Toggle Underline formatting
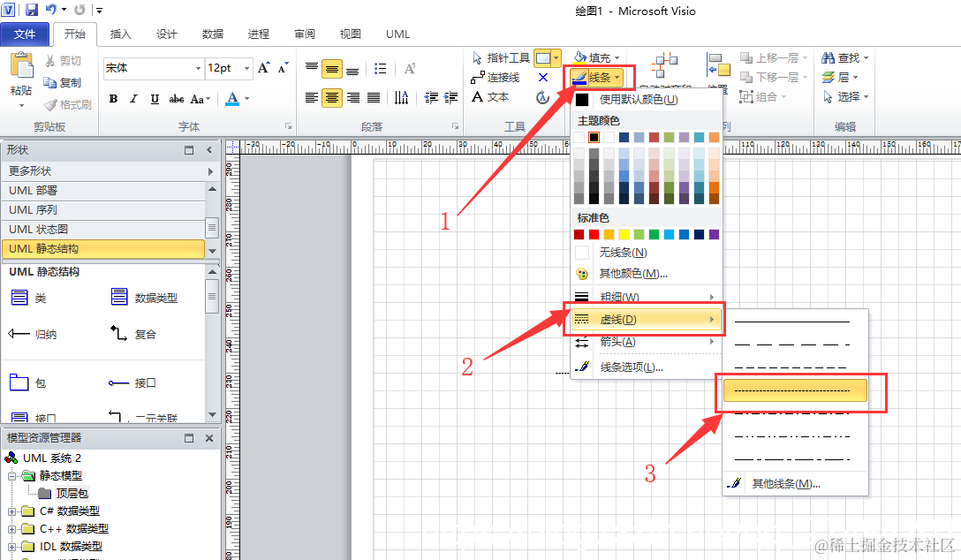This screenshot has width=961, height=560. pyautogui.click(x=155, y=99)
